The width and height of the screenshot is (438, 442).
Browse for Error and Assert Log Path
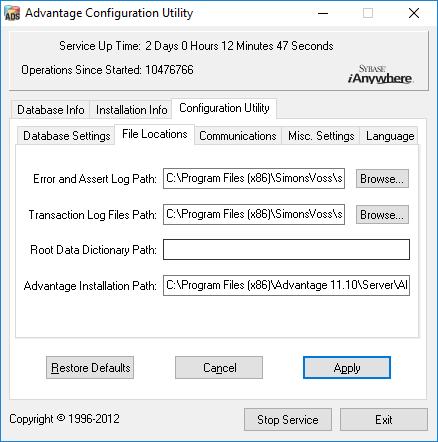(x=382, y=179)
